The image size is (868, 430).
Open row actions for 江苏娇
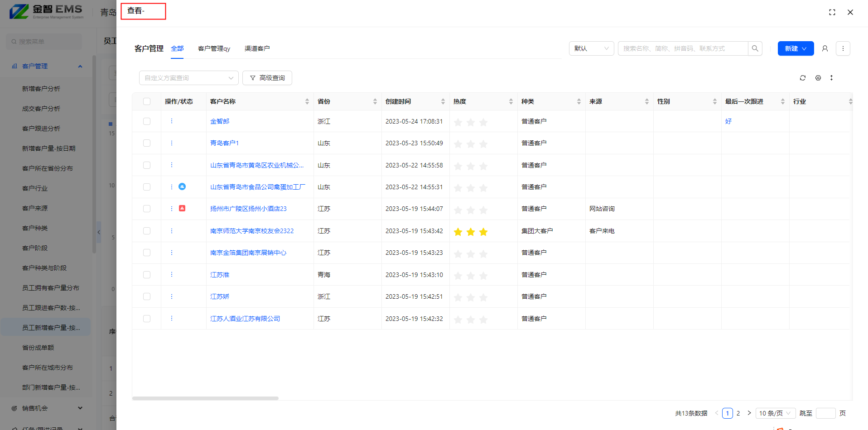172,296
